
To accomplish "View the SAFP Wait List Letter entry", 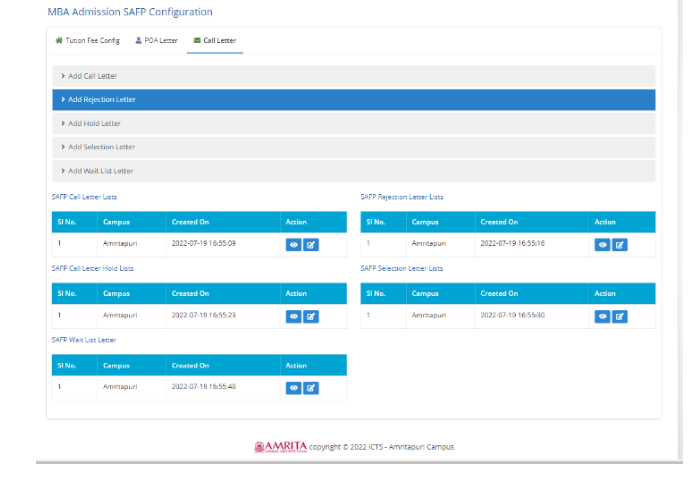I will tap(294, 387).
